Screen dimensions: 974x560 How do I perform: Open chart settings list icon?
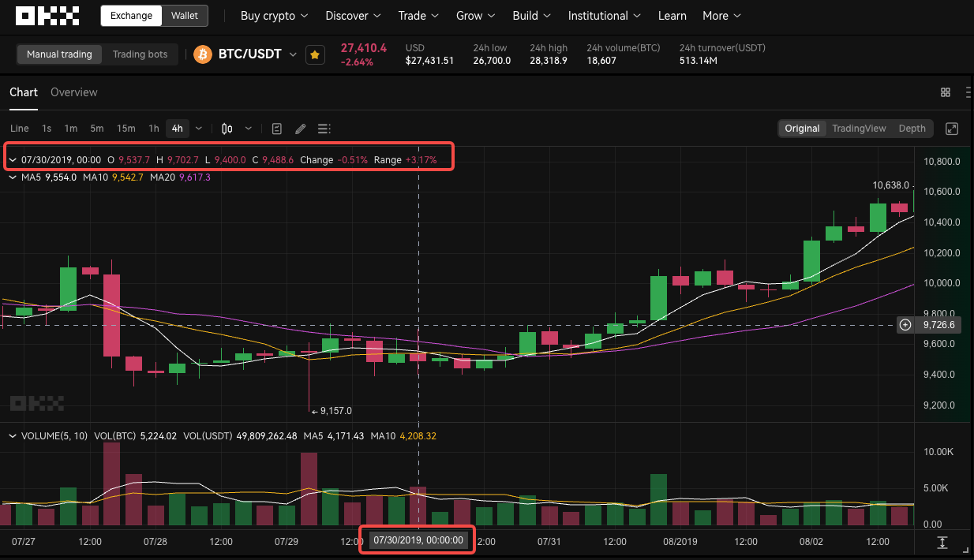pos(324,129)
